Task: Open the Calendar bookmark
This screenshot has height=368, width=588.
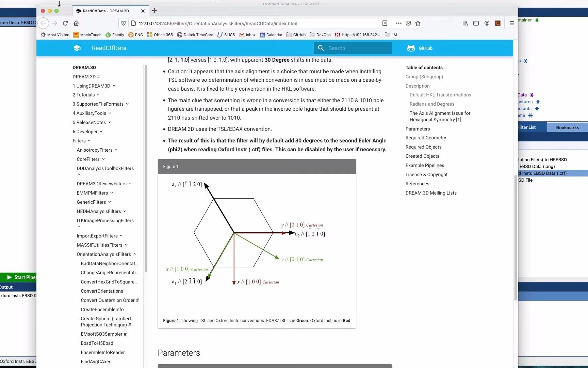Action: [x=271, y=35]
